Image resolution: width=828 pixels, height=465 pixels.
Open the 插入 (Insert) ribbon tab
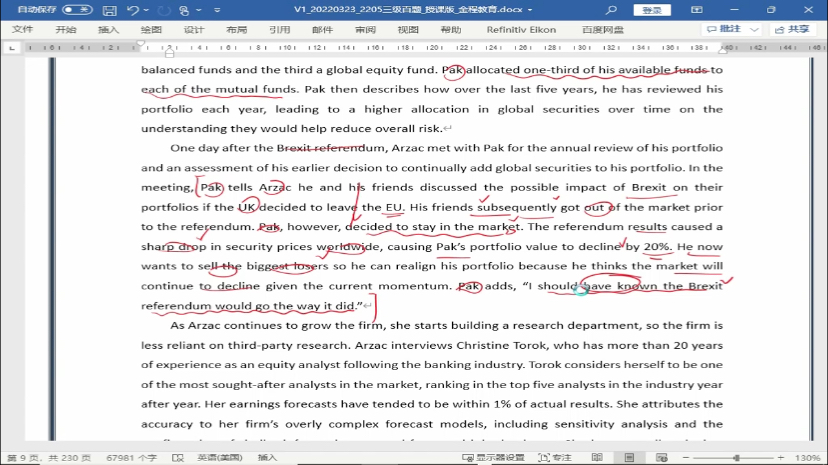108,30
